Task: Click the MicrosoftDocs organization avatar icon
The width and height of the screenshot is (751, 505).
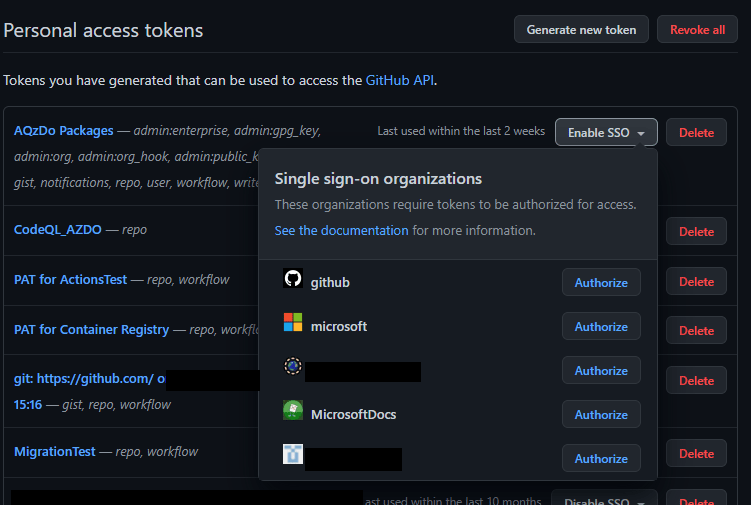Action: 293,410
